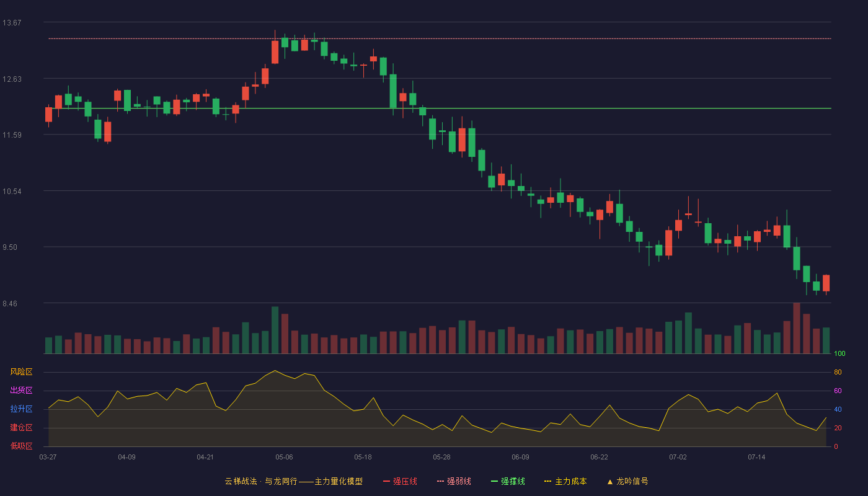Click the 云梯战法 · 与龙同行 title text
Image resolution: width=868 pixels, height=496 pixels.
261,482
